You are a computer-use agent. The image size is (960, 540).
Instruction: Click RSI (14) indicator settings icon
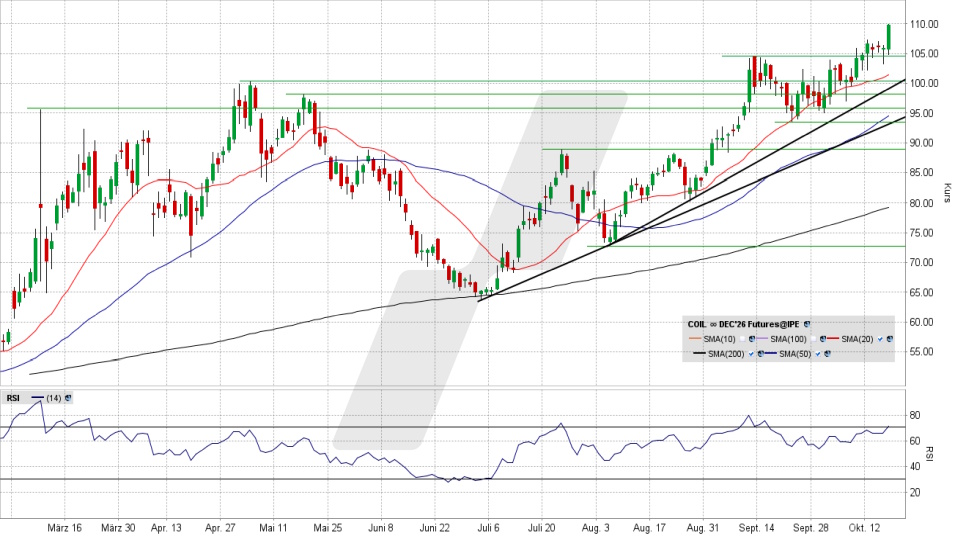pyautogui.click(x=68, y=398)
